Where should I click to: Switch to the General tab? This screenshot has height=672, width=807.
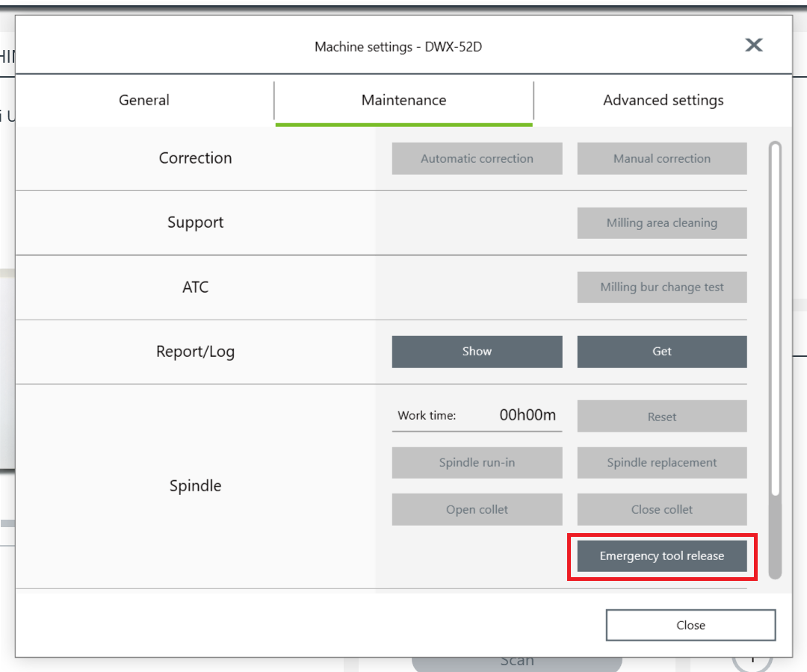pos(144,100)
